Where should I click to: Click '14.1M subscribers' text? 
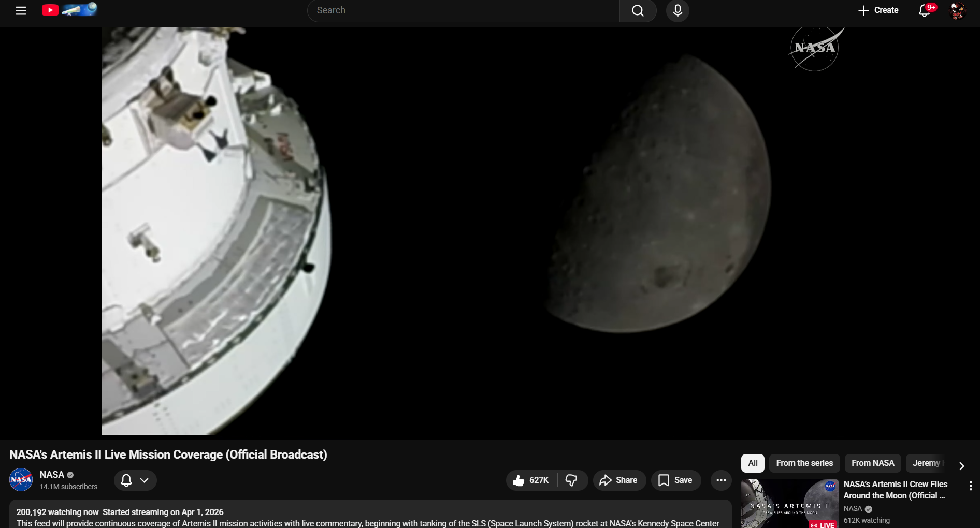[x=68, y=487]
